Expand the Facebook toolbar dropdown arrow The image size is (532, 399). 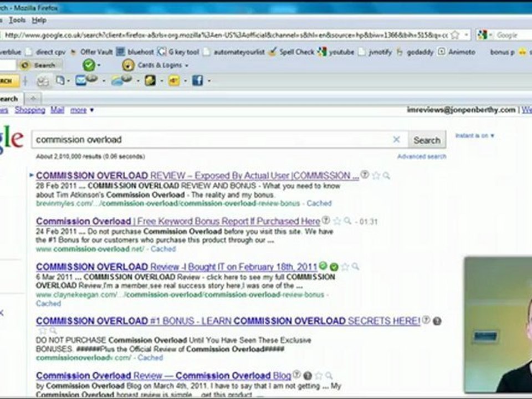pyautogui.click(x=209, y=81)
